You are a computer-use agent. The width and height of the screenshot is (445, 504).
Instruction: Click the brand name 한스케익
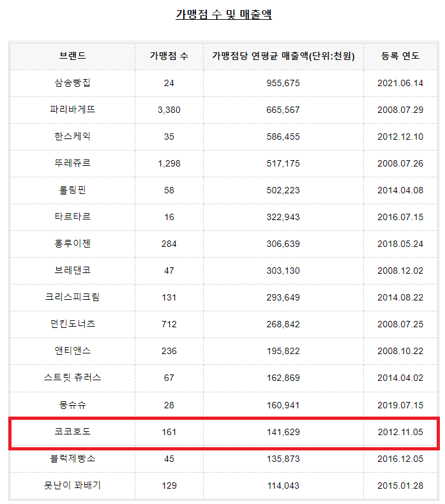tap(73, 137)
